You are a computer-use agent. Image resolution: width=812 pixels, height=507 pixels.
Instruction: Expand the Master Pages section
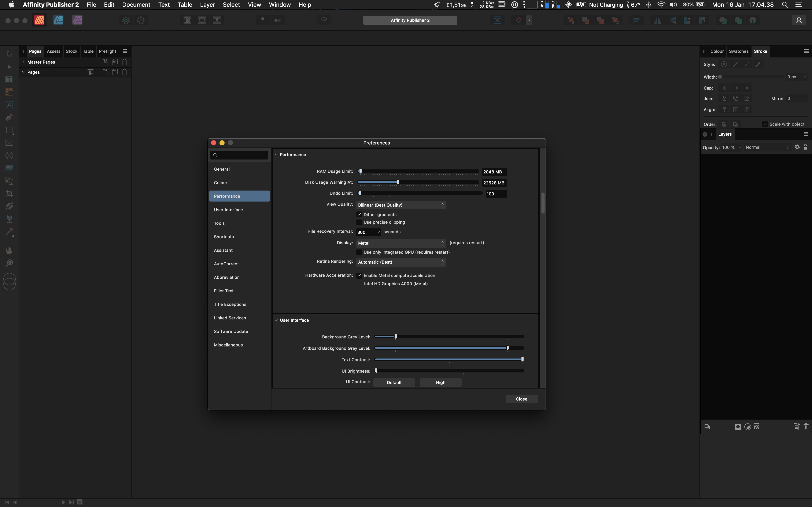[24, 62]
